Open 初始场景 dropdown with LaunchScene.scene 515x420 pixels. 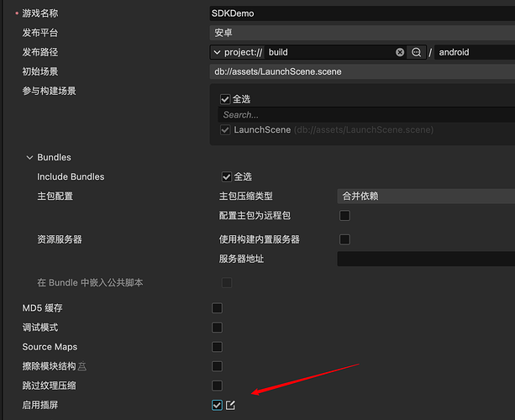(x=362, y=71)
